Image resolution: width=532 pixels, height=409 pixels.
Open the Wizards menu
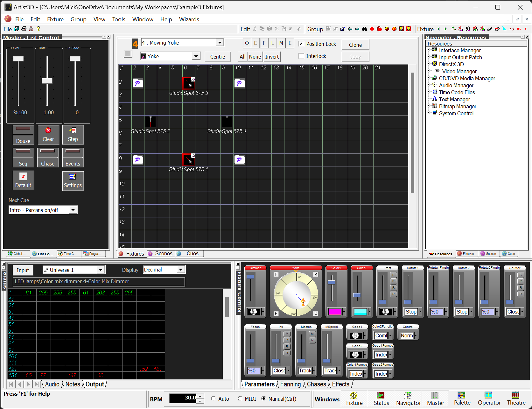189,19
